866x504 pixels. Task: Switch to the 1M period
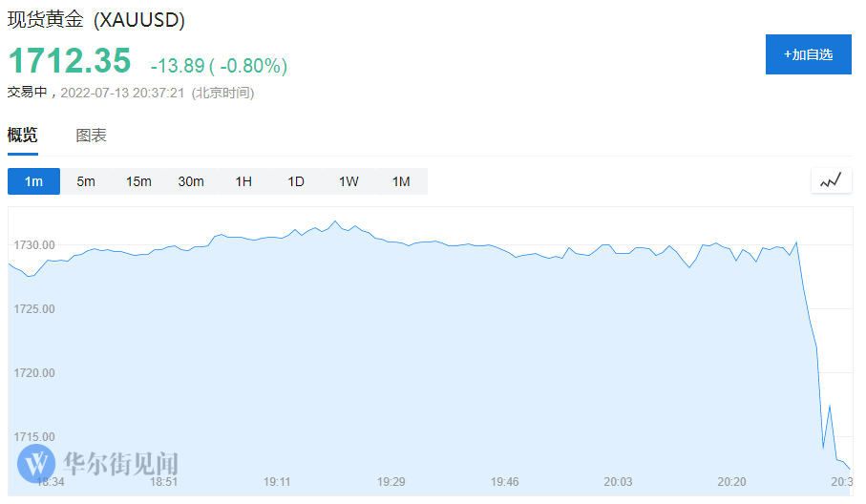tap(401, 181)
